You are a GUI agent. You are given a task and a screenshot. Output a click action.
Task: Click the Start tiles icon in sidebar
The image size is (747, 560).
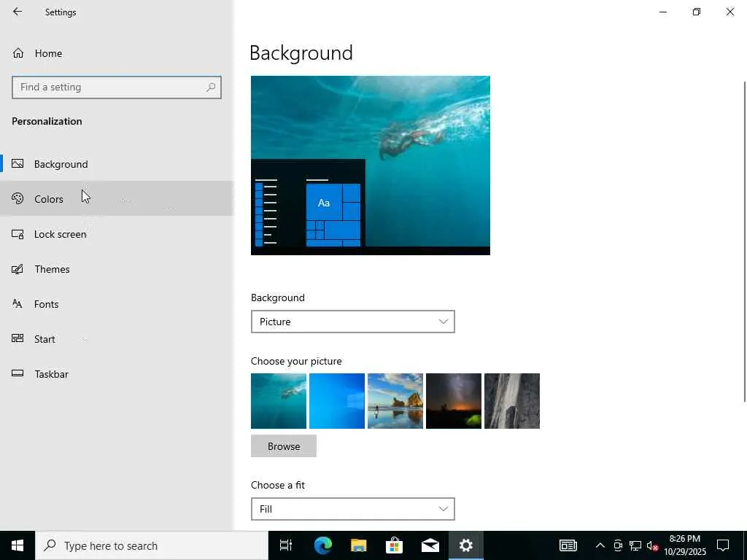pyautogui.click(x=18, y=338)
